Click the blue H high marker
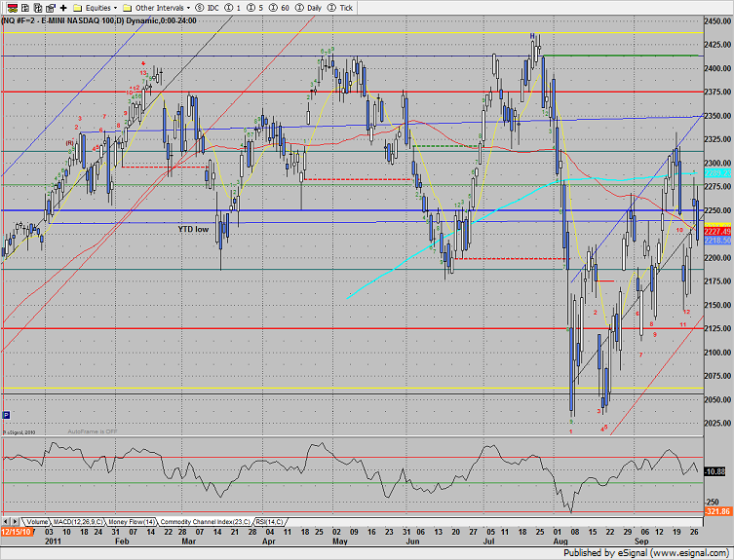The height and width of the screenshot is (560, 734). 532,36
